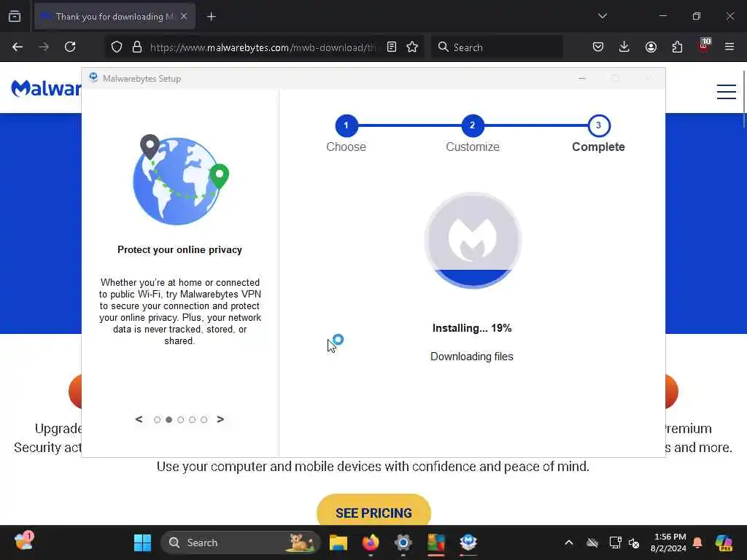Click 'Downloading files' status text

[472, 357]
